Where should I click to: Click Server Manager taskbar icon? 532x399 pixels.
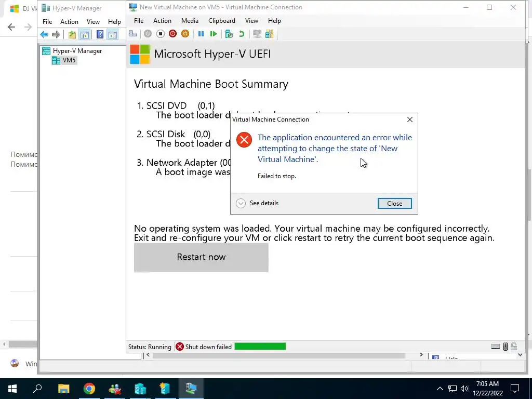tap(165, 389)
